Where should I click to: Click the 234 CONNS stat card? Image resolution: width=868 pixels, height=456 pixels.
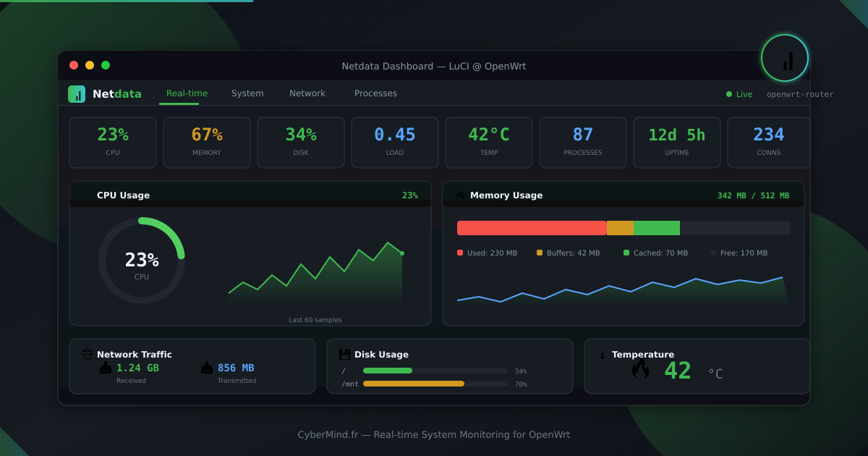[x=768, y=142]
